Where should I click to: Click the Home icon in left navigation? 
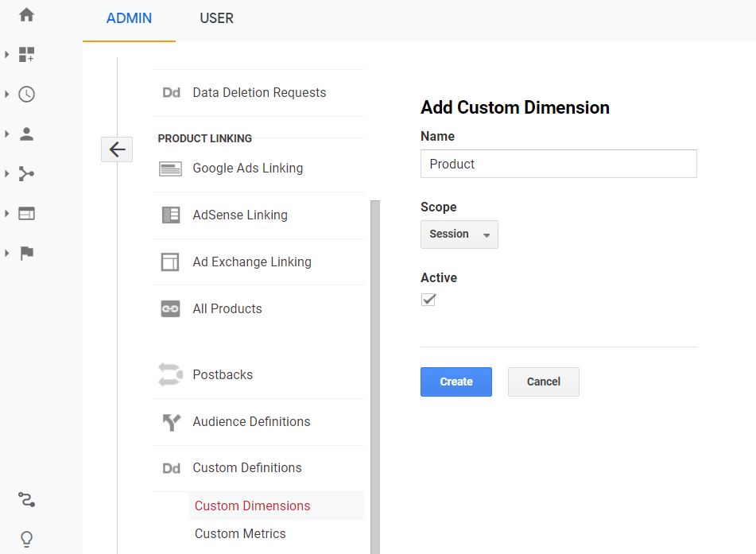[x=26, y=14]
